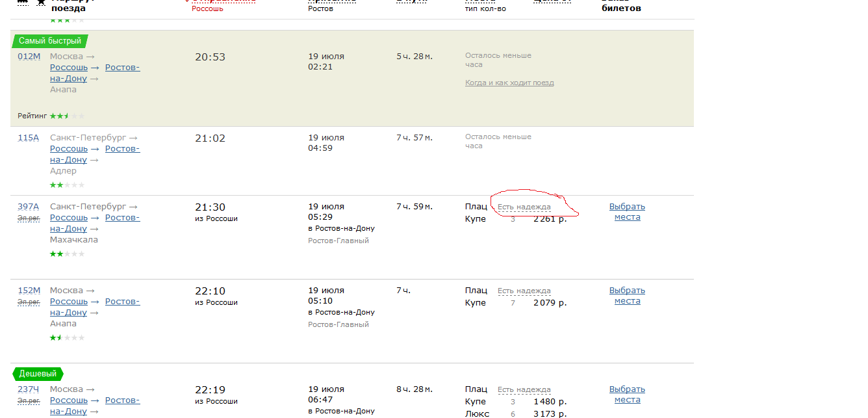Click the rating stars of train 012М
868x418 pixels.
coord(67,116)
